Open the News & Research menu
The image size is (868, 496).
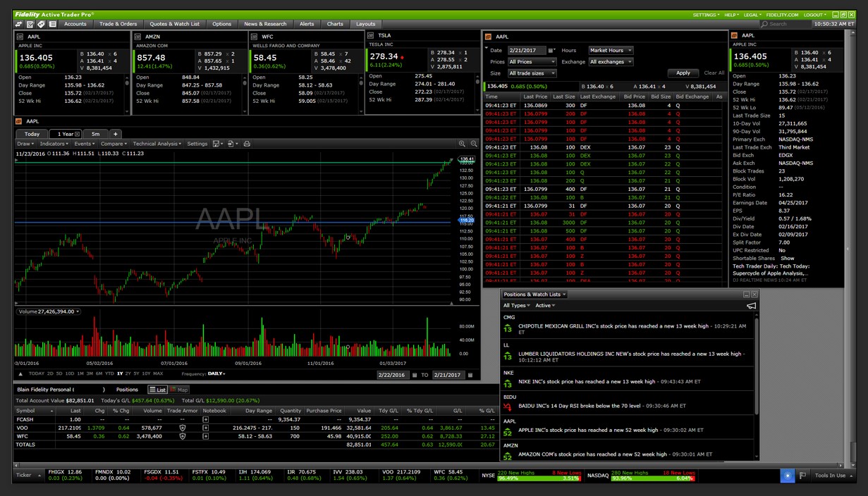click(x=265, y=23)
